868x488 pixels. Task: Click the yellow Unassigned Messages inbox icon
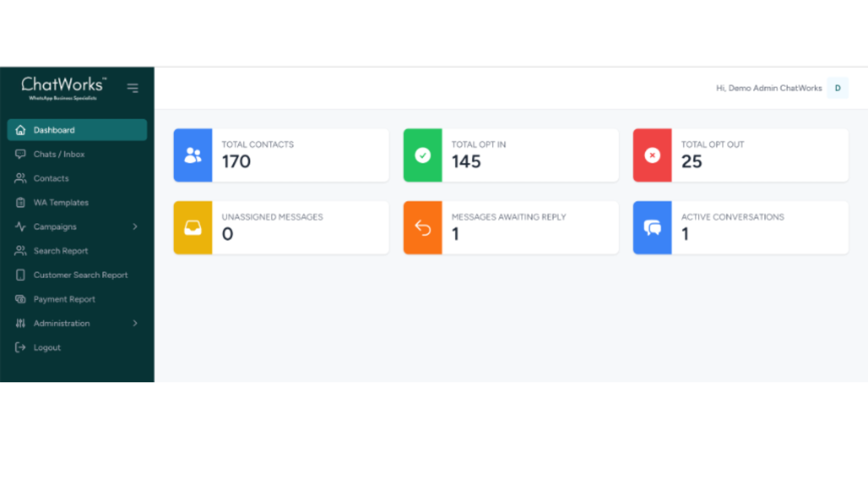[x=193, y=228]
